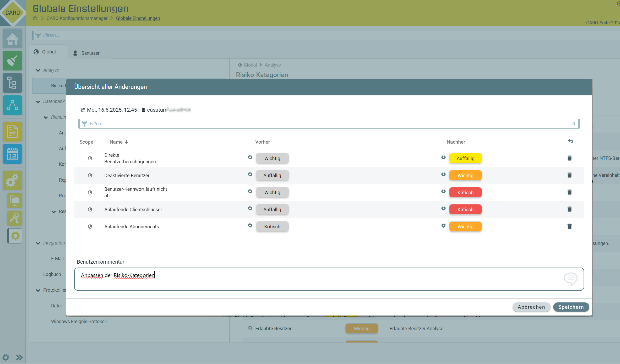Click the revert all changes arrow icon

570,141
